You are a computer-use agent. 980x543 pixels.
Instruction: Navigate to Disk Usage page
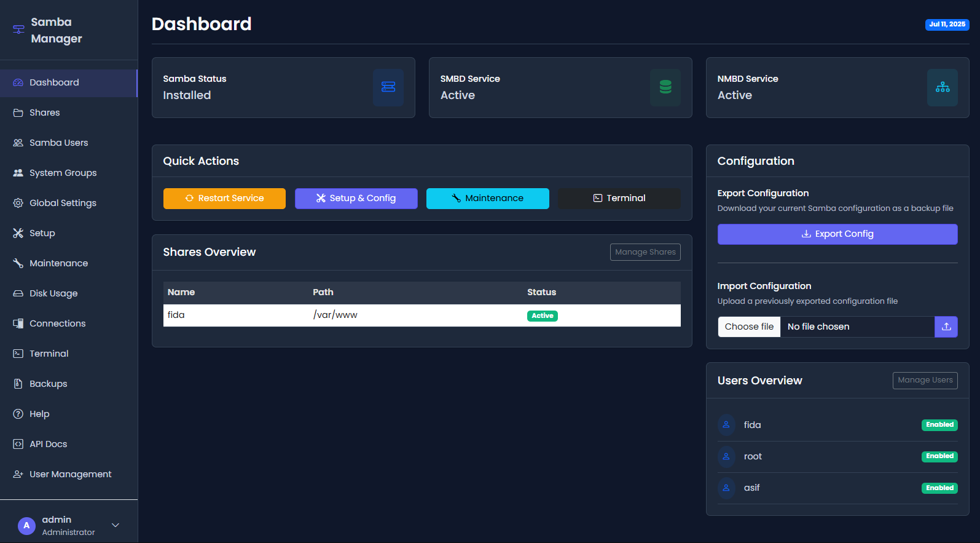(x=69, y=293)
